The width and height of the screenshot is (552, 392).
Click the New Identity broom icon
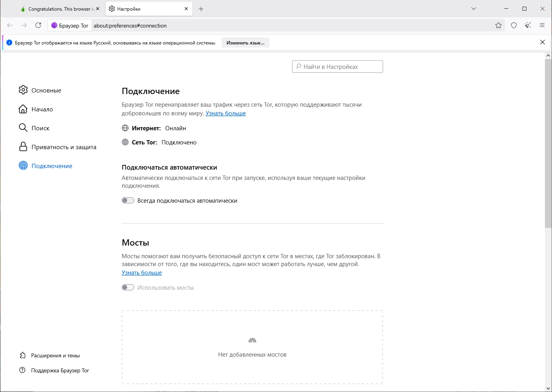528,25
